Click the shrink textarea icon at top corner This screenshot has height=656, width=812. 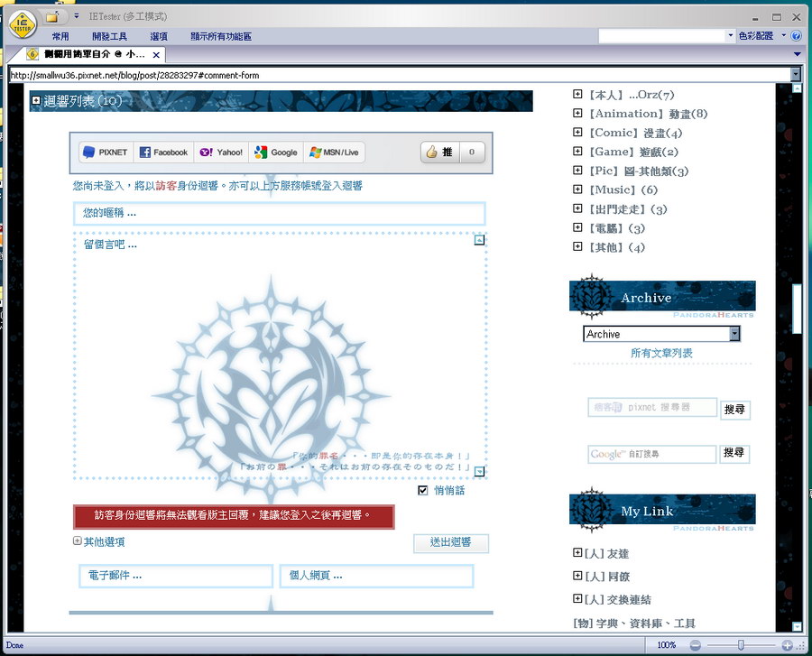point(480,240)
